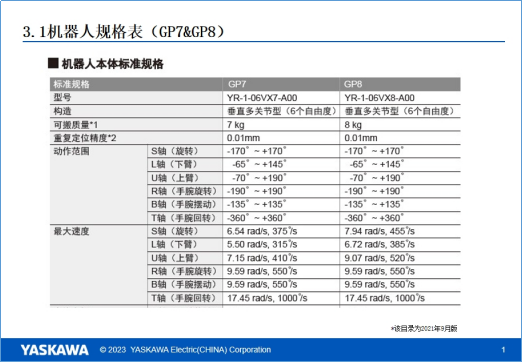Click the YASKAWA logo in the footer
Viewport: 522px width, 362px height.
point(54,350)
